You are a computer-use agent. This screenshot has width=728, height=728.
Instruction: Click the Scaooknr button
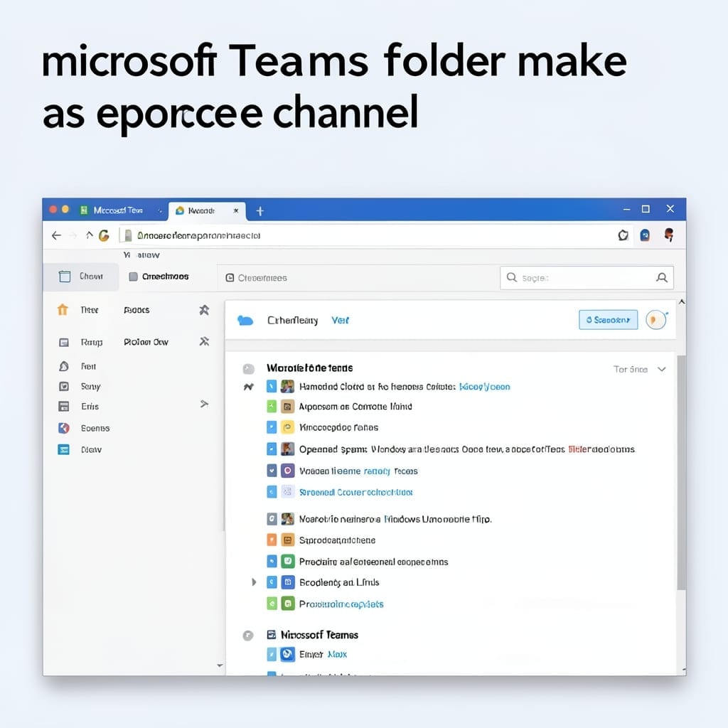point(609,320)
